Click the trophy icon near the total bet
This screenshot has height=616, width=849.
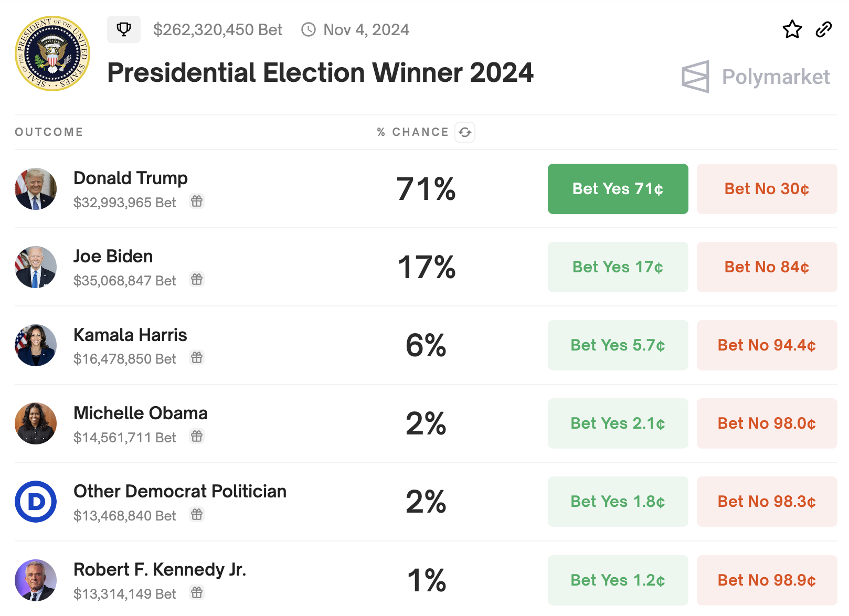pyautogui.click(x=124, y=29)
